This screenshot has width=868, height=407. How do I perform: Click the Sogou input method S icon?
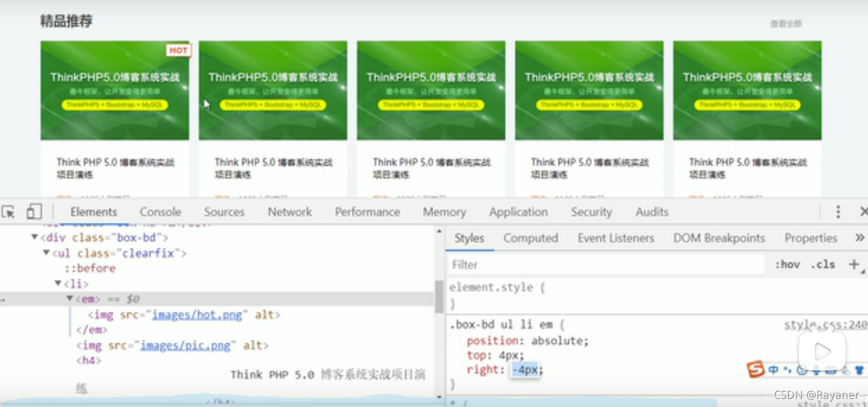755,369
